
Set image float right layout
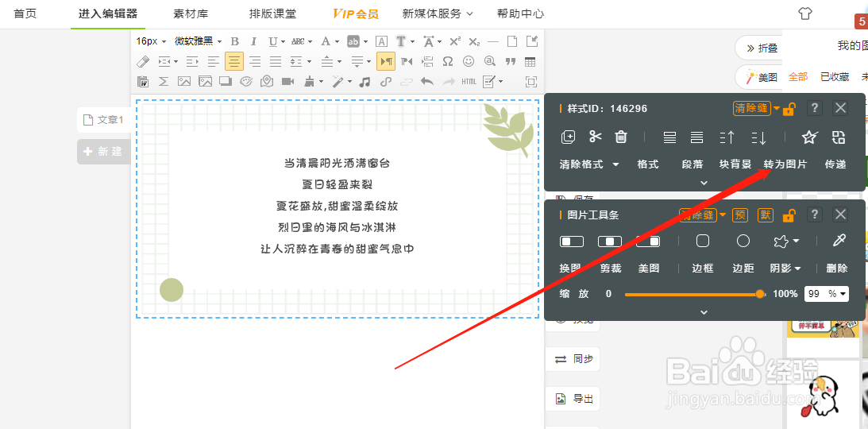[648, 242]
